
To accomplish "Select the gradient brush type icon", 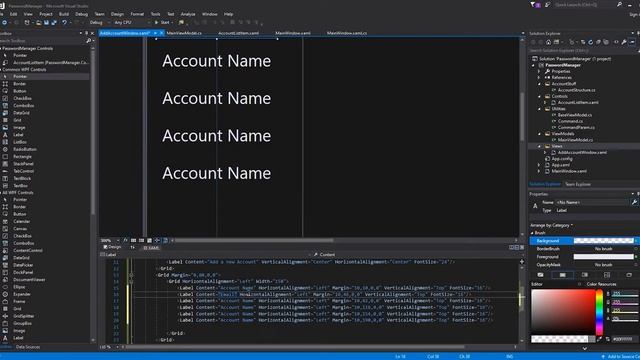I will pos(584,275).
